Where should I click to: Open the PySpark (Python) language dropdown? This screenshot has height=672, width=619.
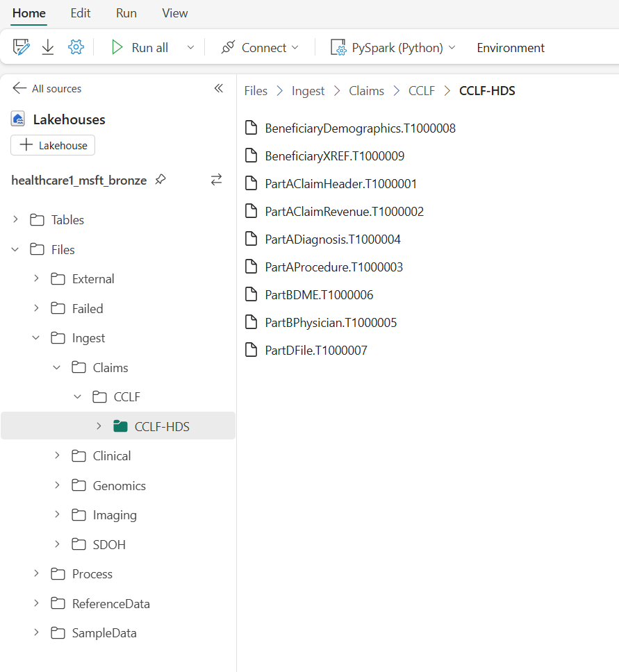pyautogui.click(x=393, y=48)
